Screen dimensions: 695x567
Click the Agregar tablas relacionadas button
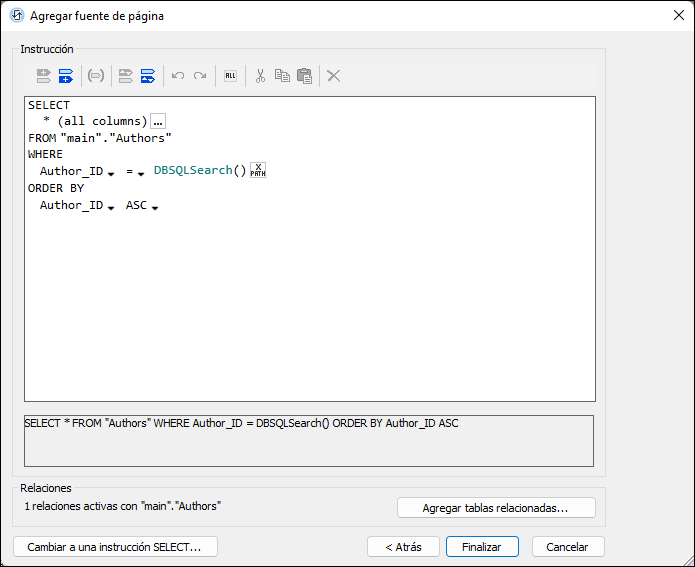pyautogui.click(x=495, y=508)
